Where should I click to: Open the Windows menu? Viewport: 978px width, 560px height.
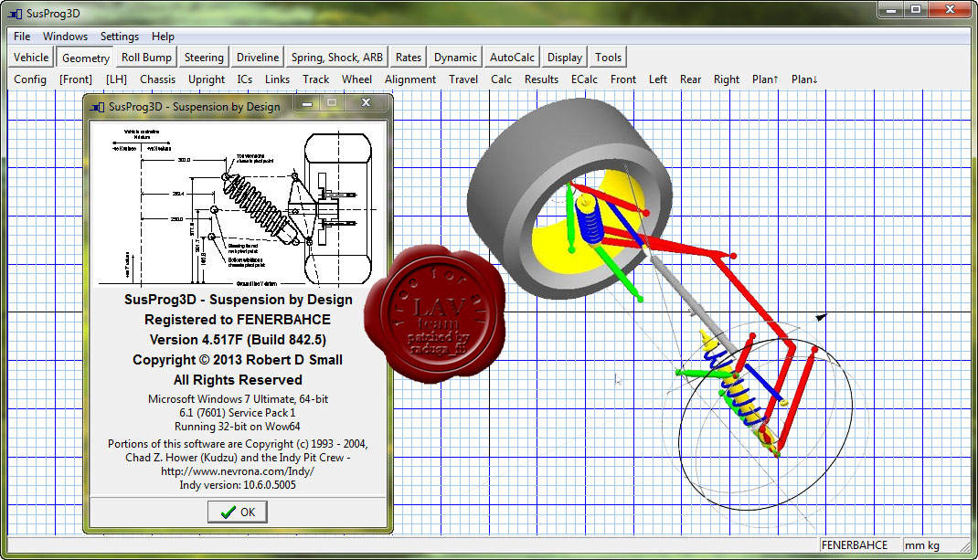[65, 37]
